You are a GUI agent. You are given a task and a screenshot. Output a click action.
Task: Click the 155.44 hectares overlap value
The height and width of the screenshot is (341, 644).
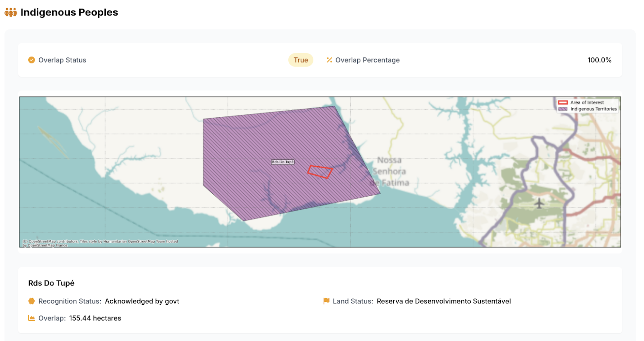95,318
